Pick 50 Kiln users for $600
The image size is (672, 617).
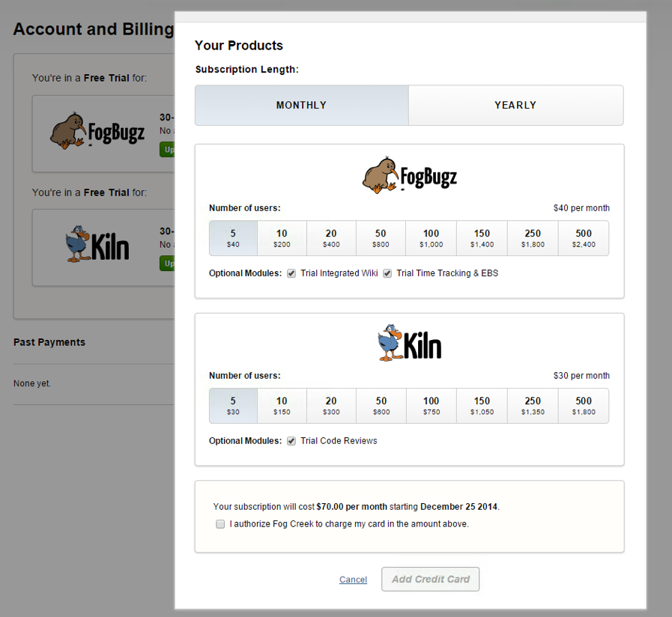(381, 406)
